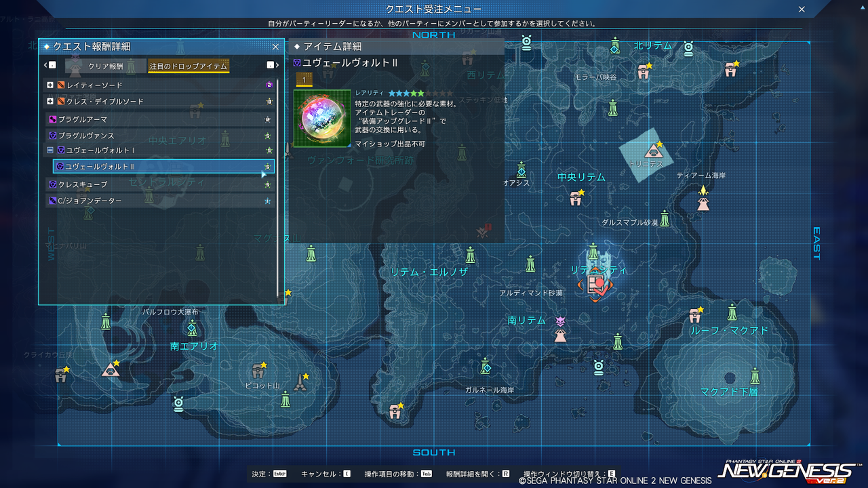Select the C/ジョアンデーター item row
868x488 pixels.
pyautogui.click(x=160, y=201)
